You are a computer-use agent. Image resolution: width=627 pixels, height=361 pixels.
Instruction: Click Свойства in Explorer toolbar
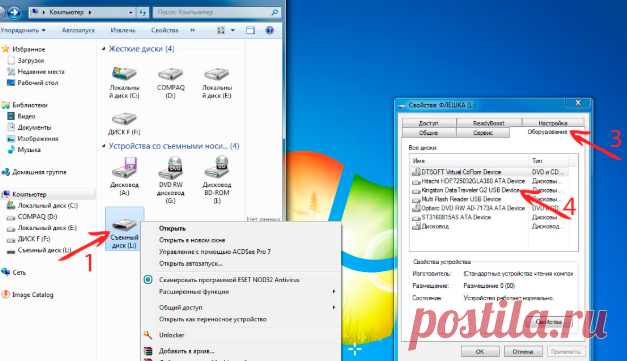point(164,30)
